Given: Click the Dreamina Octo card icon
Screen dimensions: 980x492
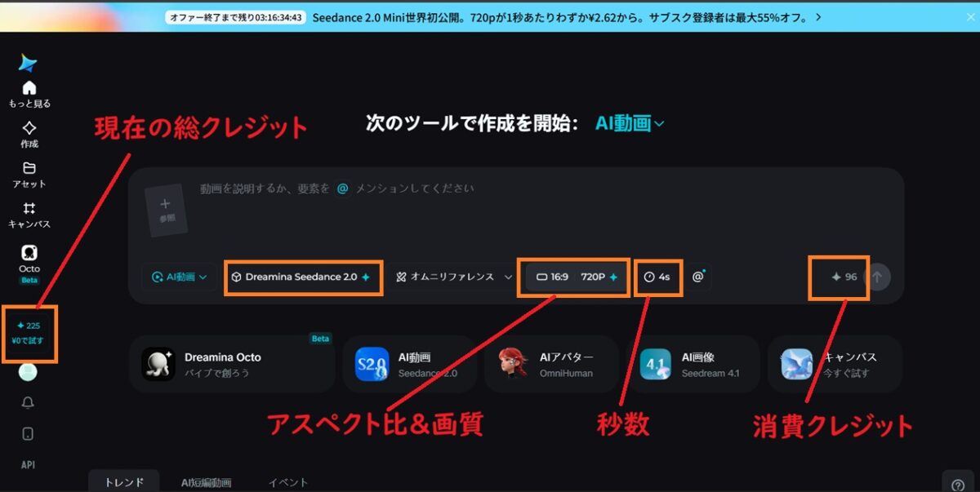Looking at the screenshot, I should (158, 365).
